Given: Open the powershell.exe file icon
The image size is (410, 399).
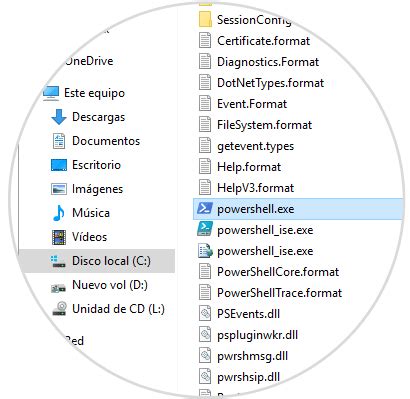Looking at the screenshot, I should [x=205, y=209].
